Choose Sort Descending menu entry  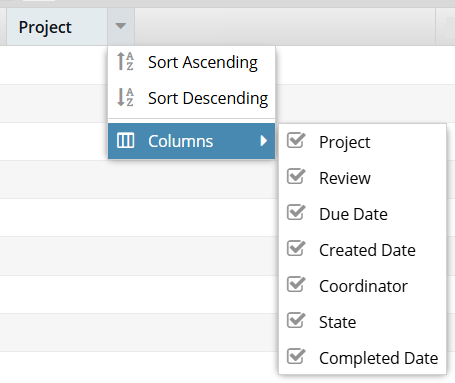click(191, 98)
